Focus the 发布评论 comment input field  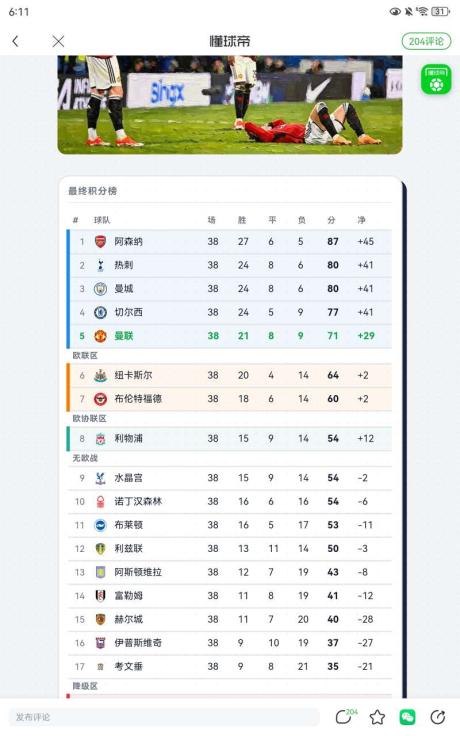click(x=164, y=717)
